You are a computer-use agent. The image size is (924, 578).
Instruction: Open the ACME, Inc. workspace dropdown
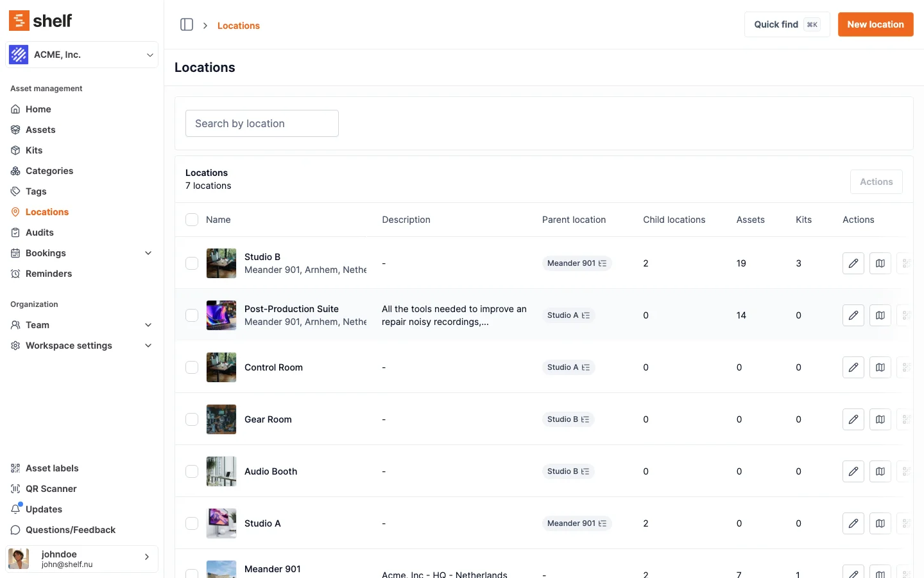(x=81, y=55)
